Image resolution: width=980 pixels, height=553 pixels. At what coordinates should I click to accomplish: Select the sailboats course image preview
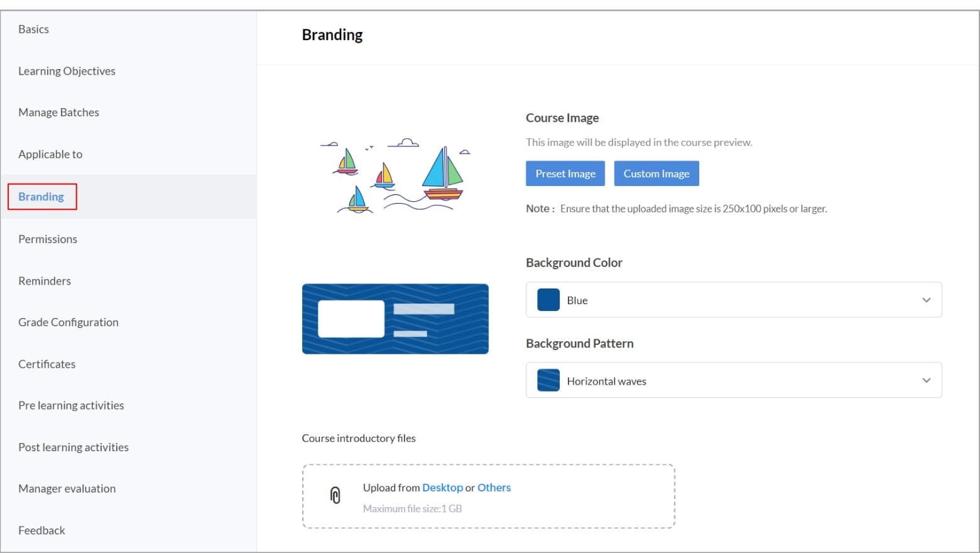(395, 175)
